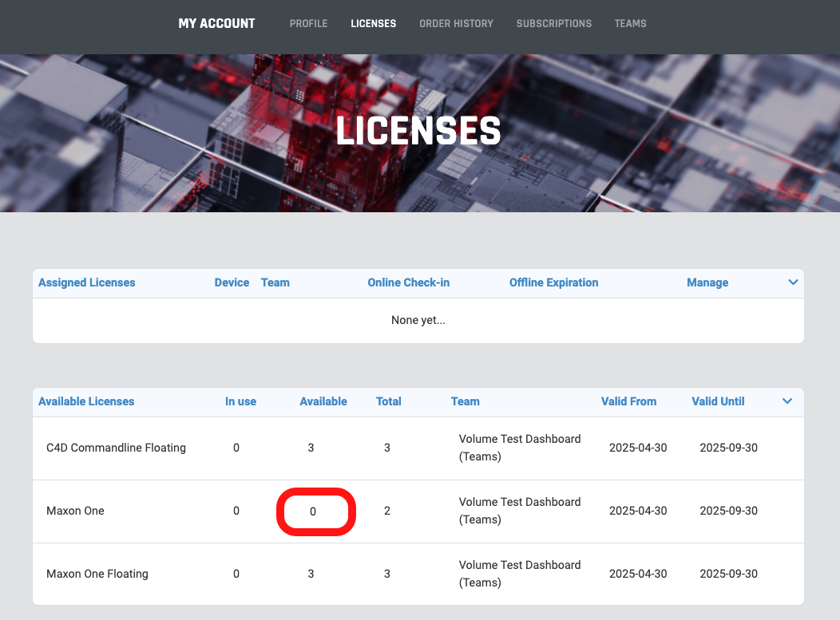This screenshot has height=620, width=840.
Task: Click Valid From date in Maxon One row
Action: 638,511
